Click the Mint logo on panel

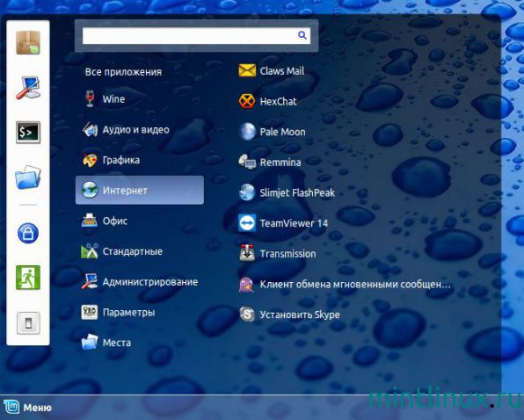[11, 407]
